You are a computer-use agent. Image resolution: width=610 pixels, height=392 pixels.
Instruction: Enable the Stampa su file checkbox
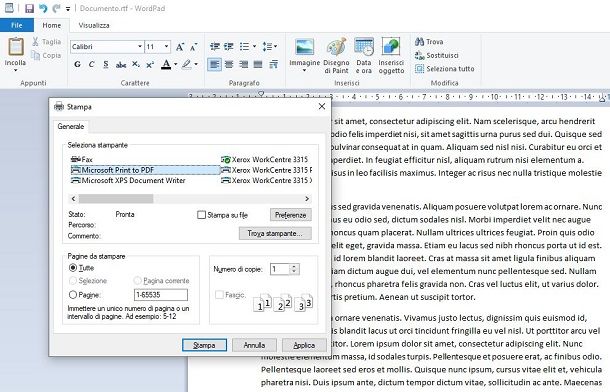point(202,215)
